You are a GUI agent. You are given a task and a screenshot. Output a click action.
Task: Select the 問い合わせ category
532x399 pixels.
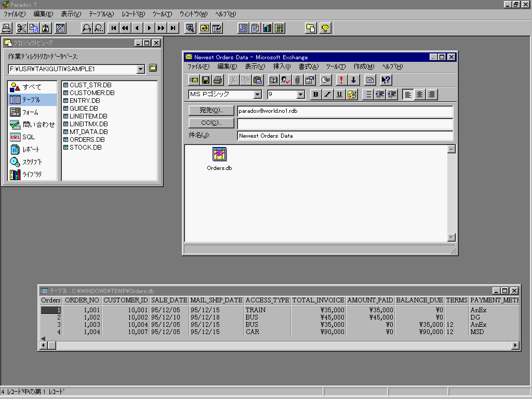[x=32, y=125]
